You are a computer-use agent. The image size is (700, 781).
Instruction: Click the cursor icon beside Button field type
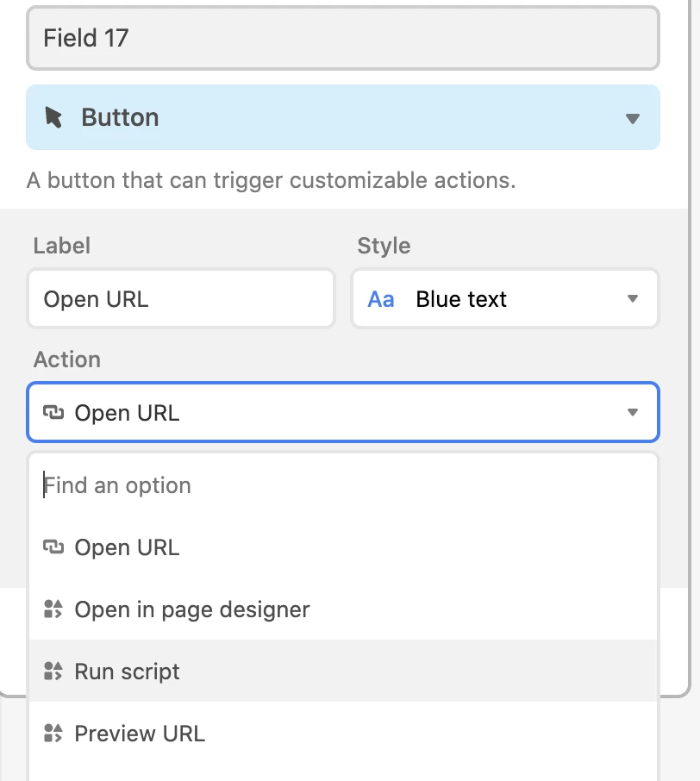coord(53,117)
